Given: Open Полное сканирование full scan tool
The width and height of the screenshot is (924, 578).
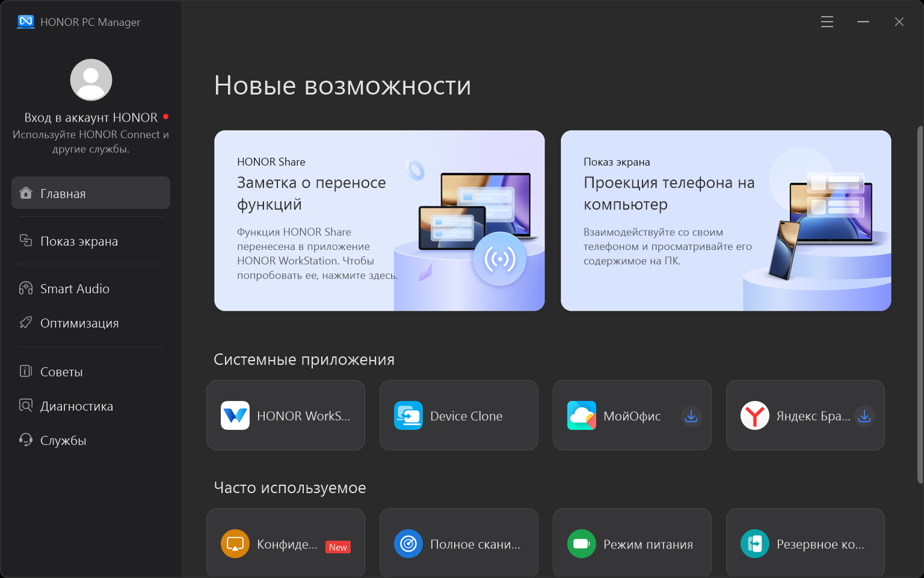Looking at the screenshot, I should 459,544.
